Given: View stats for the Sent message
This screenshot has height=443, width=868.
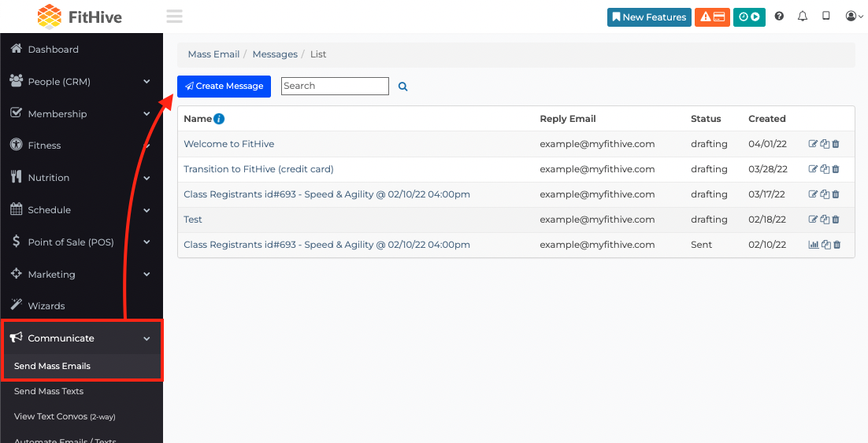Looking at the screenshot, I should pyautogui.click(x=814, y=245).
